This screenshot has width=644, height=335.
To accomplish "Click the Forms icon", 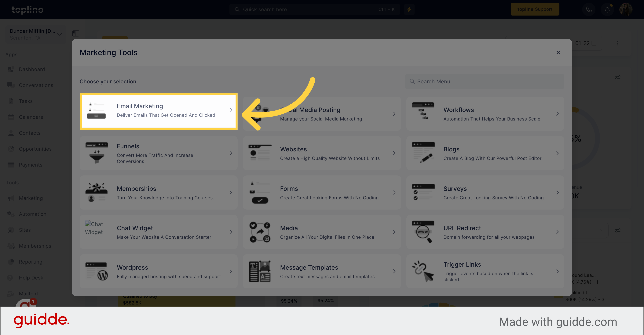I will tap(260, 192).
